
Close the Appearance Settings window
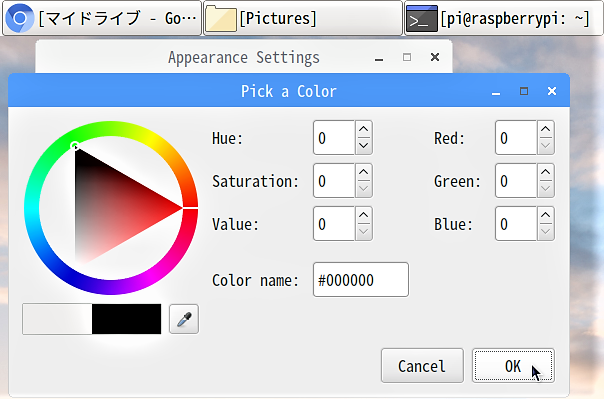[435, 57]
